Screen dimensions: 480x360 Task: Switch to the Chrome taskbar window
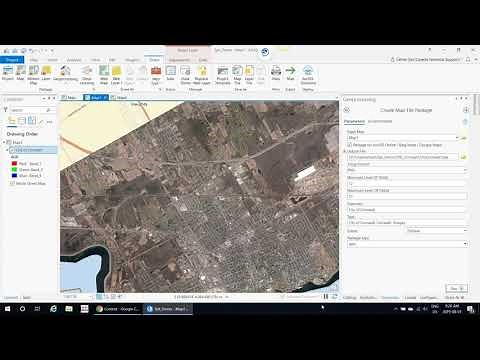pyautogui.click(x=118, y=309)
